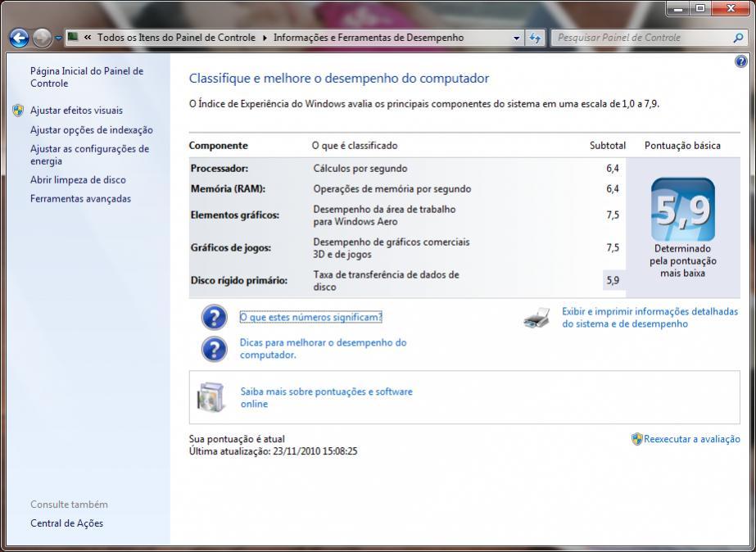Viewport: 756px width, 552px height.
Task: Click the 'Memória (RAM):' row label
Action: tap(228, 189)
